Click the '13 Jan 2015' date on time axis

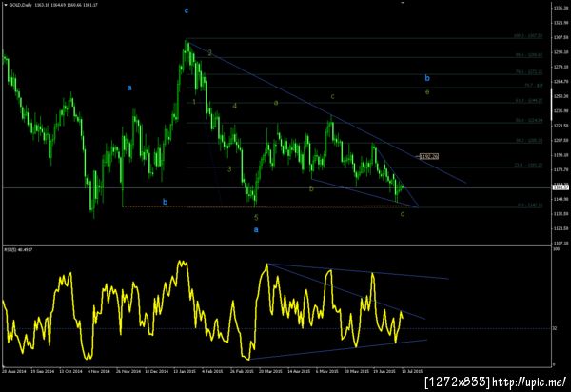coord(184,372)
